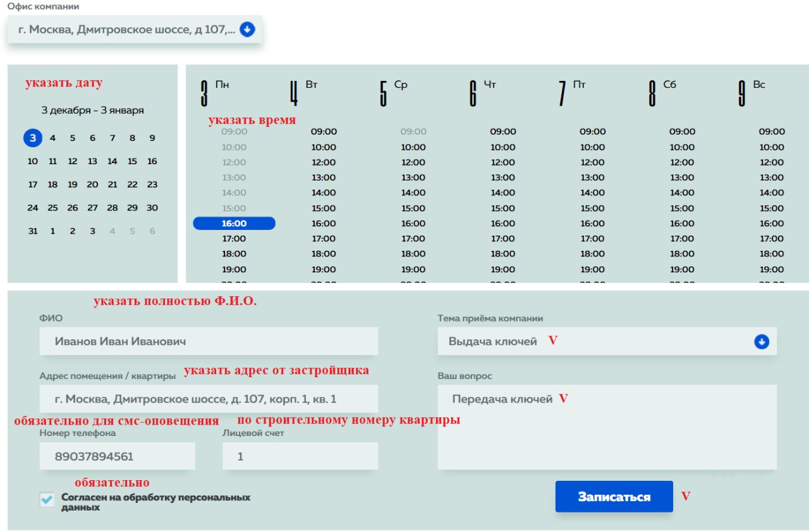Choose December 15 in the calendar

(132, 162)
